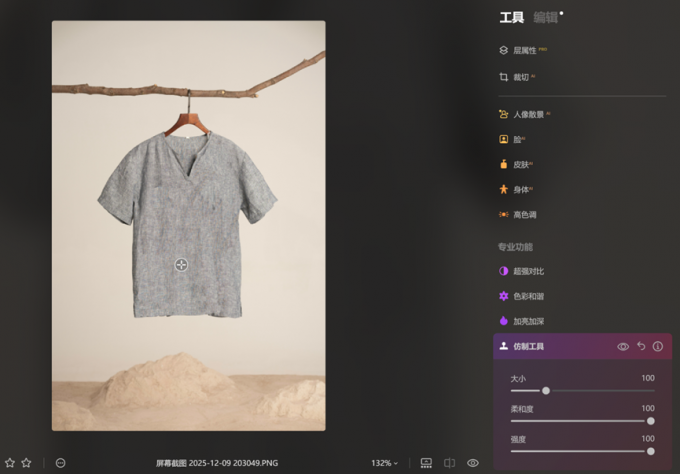
Task: Click the 高色调 high key tool
Action: (524, 215)
